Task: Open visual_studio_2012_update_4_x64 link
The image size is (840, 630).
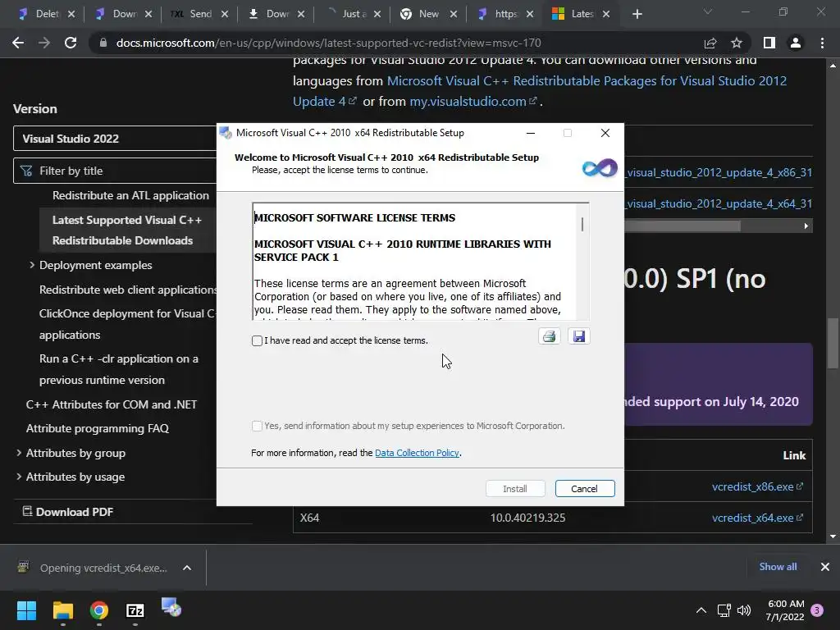Action: coord(719,203)
